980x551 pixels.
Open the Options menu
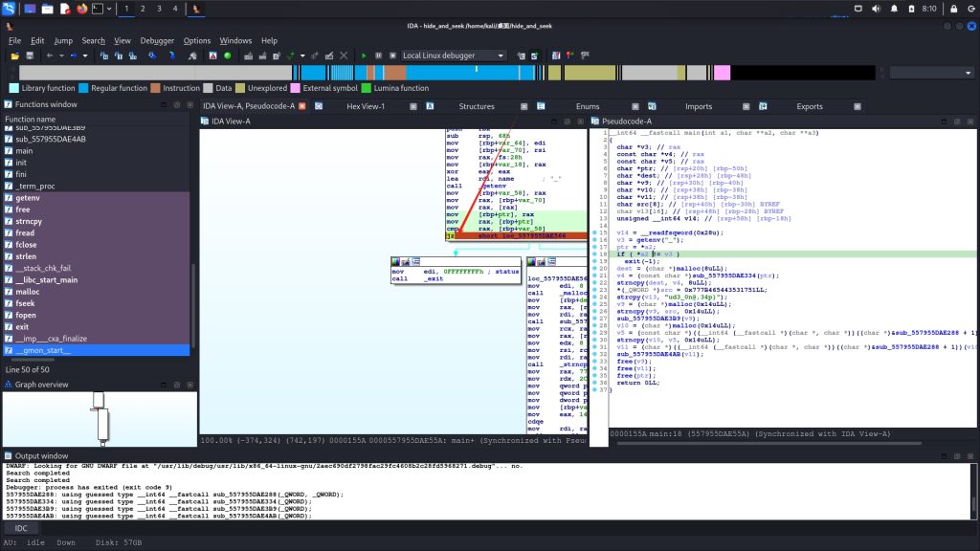click(197, 40)
